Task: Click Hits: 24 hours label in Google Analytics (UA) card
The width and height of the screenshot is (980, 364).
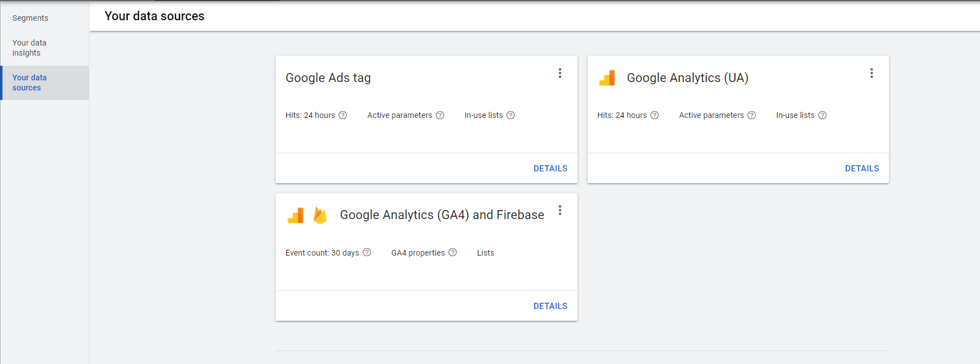Action: tap(622, 115)
